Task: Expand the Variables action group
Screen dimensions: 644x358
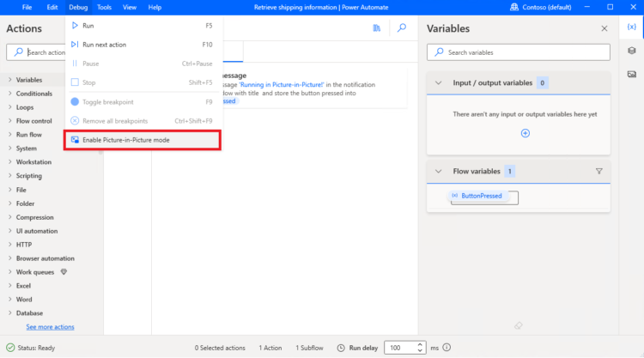Action: 9,80
